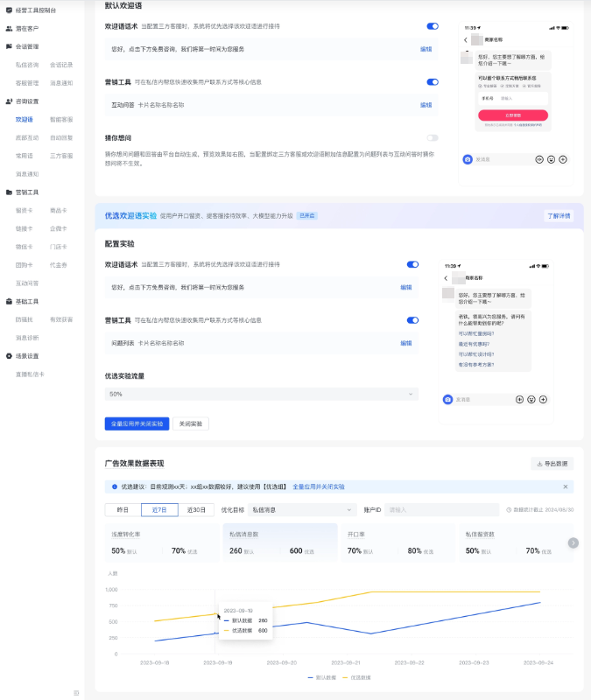Click the info icon in 优选建议 banner

pyautogui.click(x=115, y=486)
